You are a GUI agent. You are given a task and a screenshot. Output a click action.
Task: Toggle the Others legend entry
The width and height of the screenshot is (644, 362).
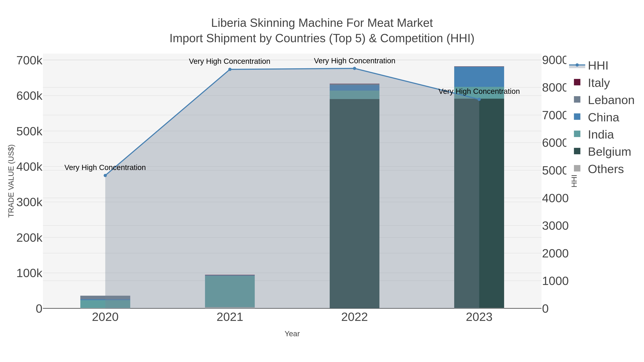tap(599, 169)
